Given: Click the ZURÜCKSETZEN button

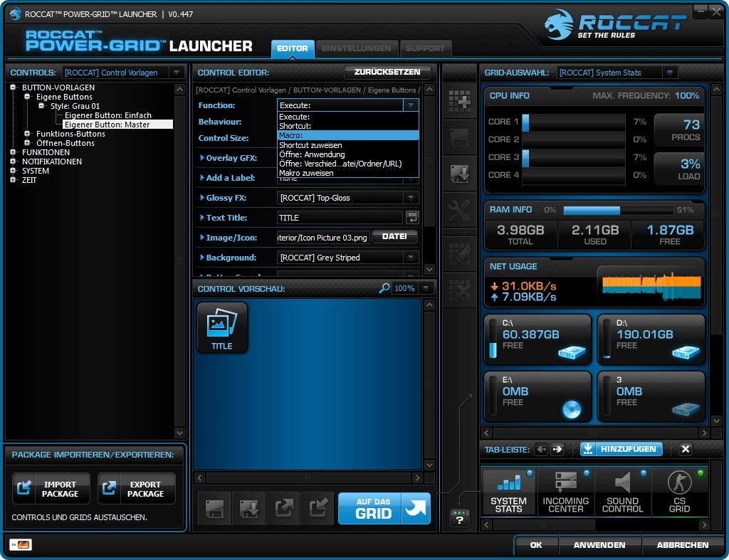Looking at the screenshot, I should click(x=387, y=72).
